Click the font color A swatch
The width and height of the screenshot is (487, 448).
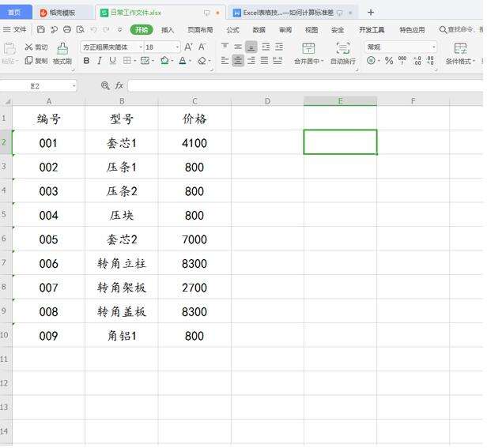tap(183, 61)
